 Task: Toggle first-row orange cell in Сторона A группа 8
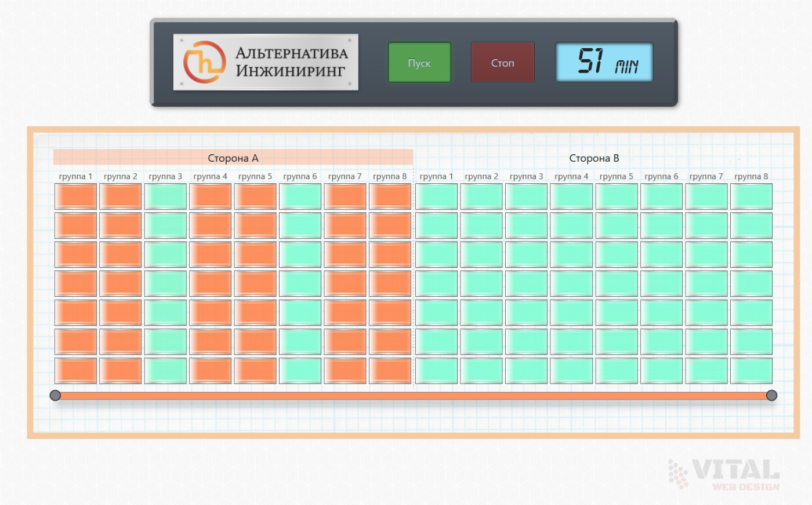point(390,197)
